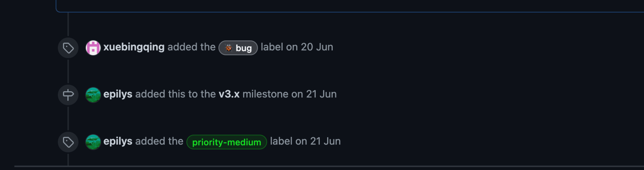This screenshot has height=170, width=644.
Task: Open epilys profile from the milestone event
Action: click(x=118, y=94)
